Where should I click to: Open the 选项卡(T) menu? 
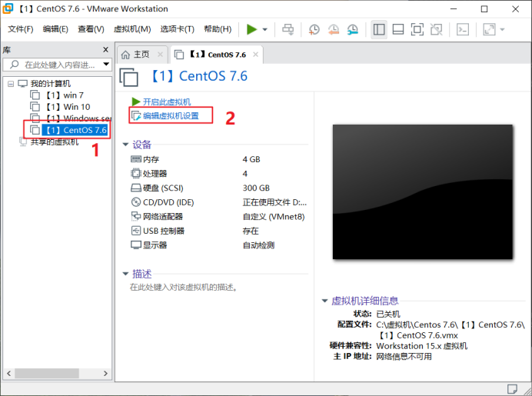click(178, 29)
